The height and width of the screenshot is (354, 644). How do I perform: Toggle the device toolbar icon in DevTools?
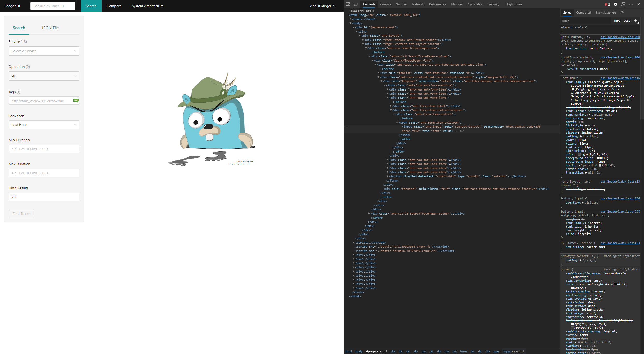(x=356, y=4)
